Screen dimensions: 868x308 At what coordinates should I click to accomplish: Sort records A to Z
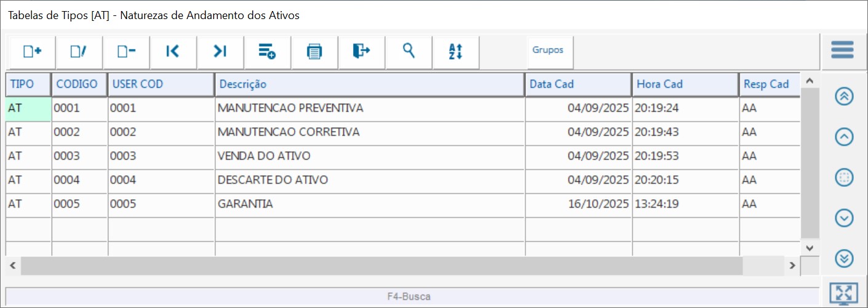tap(455, 52)
